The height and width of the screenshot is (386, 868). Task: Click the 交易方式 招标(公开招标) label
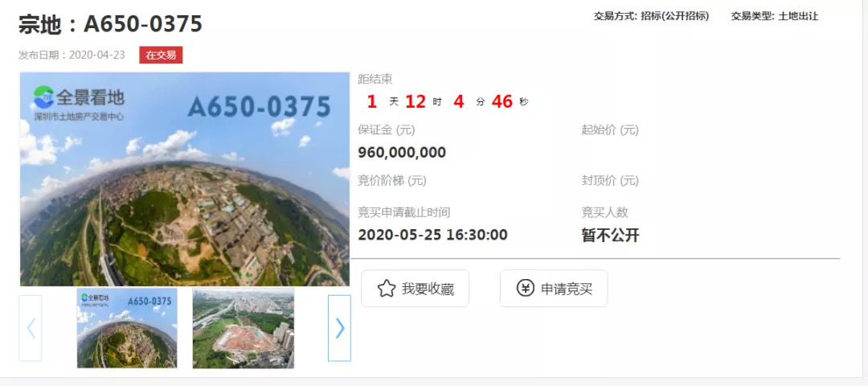point(652,16)
